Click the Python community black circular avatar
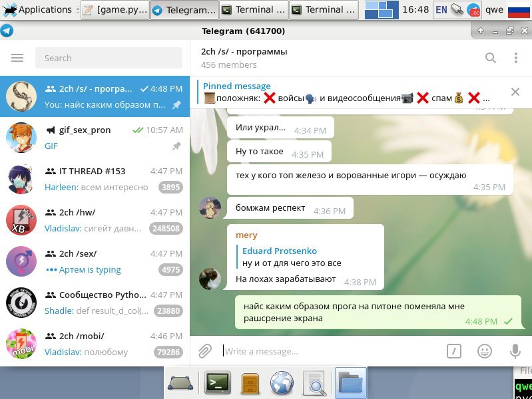The image size is (532, 399). click(21, 303)
